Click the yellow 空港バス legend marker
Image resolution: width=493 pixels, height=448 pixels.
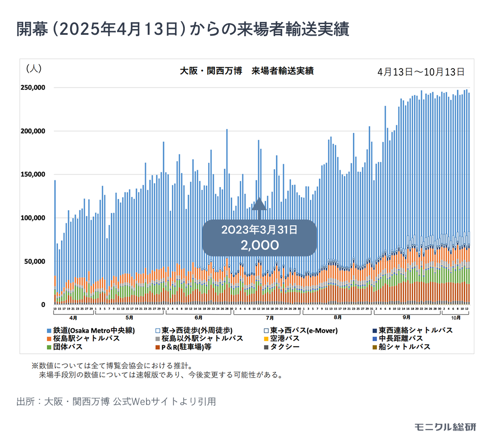coord(266,339)
